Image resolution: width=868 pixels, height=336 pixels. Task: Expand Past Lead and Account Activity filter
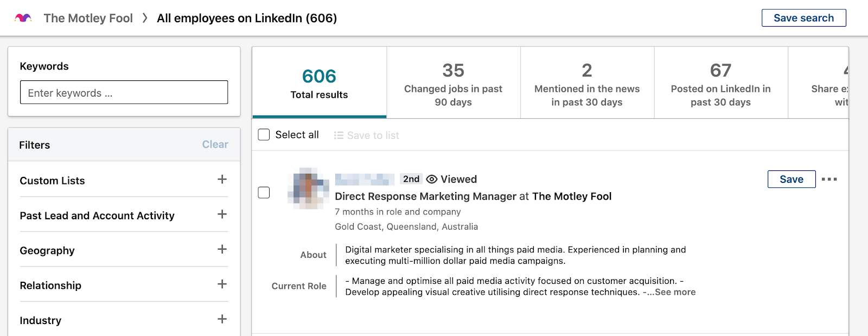click(222, 214)
